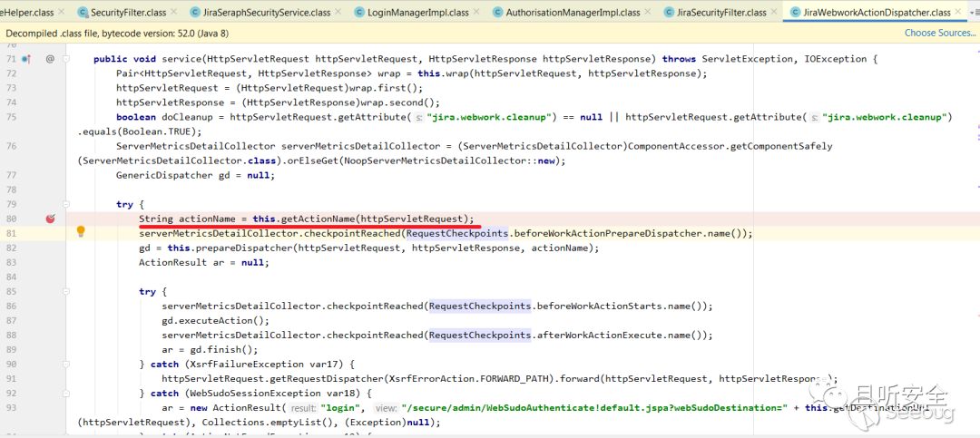Click line number 83 in the gutter

pos(11,262)
